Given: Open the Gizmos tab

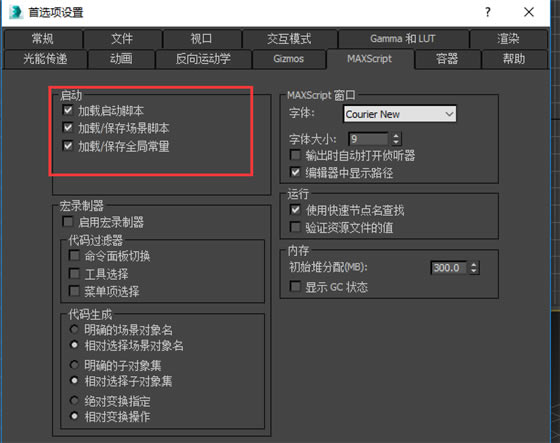Looking at the screenshot, I should 289,59.
